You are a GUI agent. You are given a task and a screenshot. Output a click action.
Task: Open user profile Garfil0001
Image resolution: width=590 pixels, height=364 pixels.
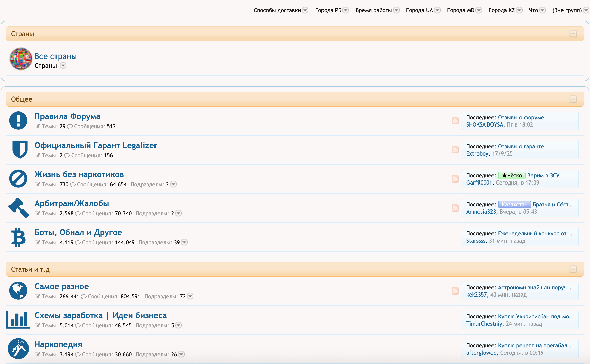pos(479,183)
